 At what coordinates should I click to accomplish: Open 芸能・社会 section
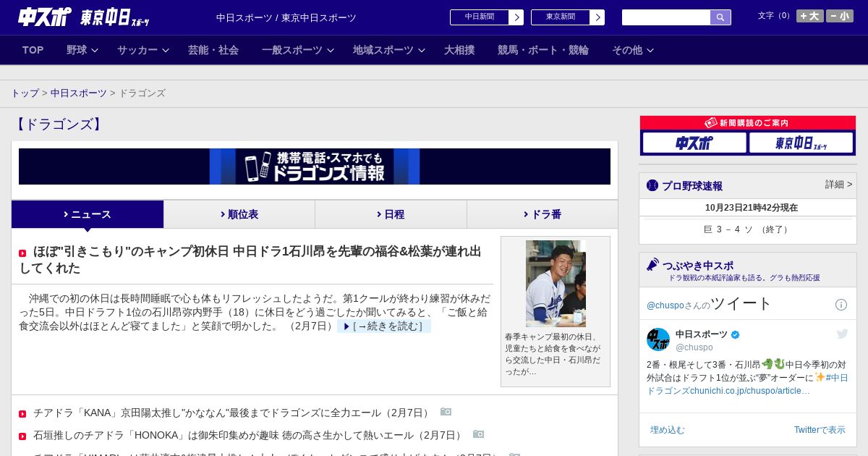tap(213, 50)
